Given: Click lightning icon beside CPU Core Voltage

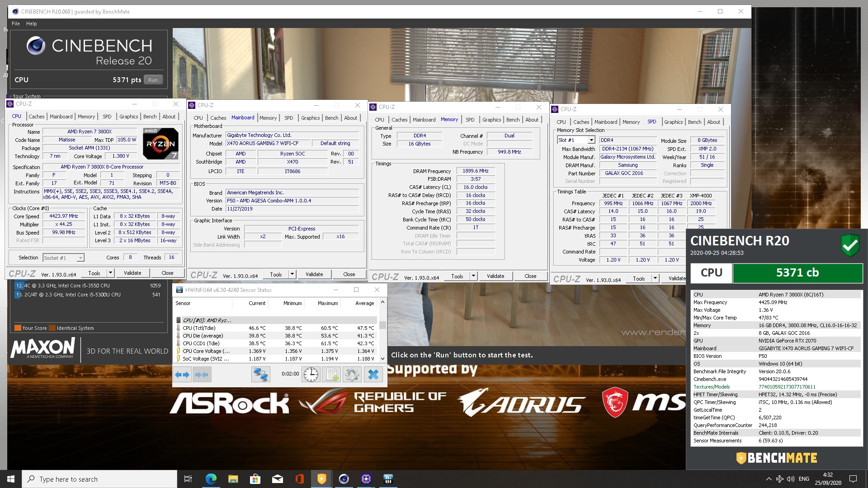Looking at the screenshot, I should click(x=179, y=351).
